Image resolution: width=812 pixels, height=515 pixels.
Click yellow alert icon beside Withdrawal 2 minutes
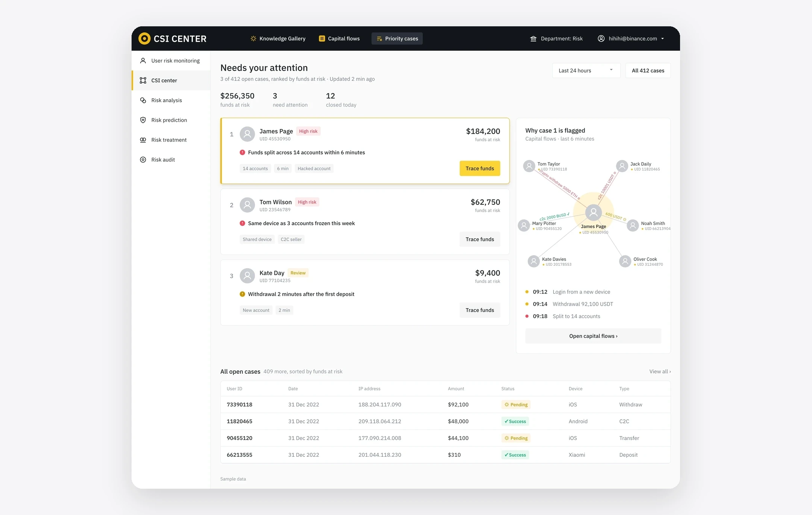click(x=242, y=294)
